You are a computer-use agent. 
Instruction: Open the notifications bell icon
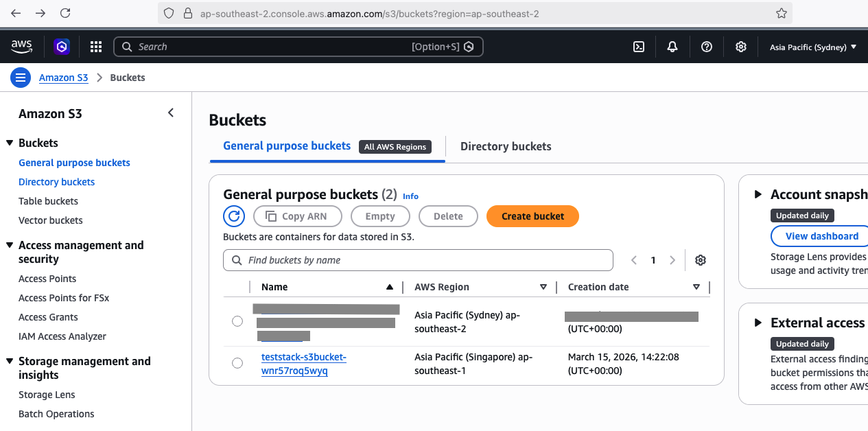[672, 47]
